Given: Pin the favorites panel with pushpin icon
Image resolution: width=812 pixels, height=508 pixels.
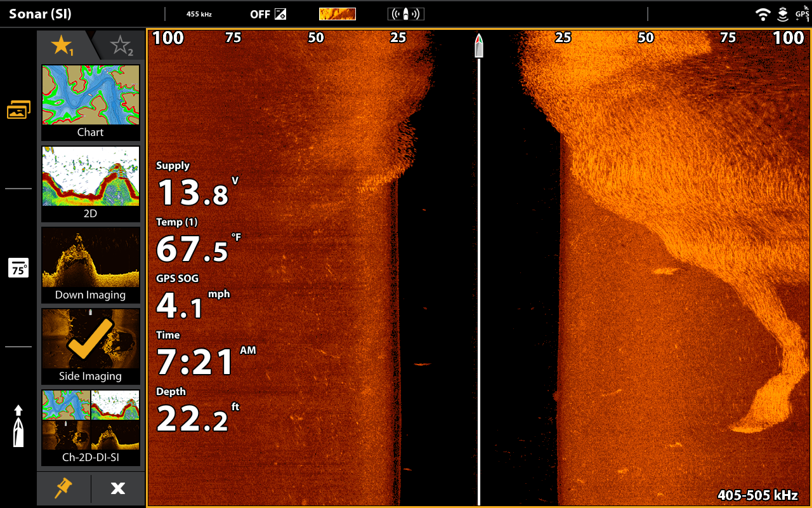Looking at the screenshot, I should pos(63,488).
